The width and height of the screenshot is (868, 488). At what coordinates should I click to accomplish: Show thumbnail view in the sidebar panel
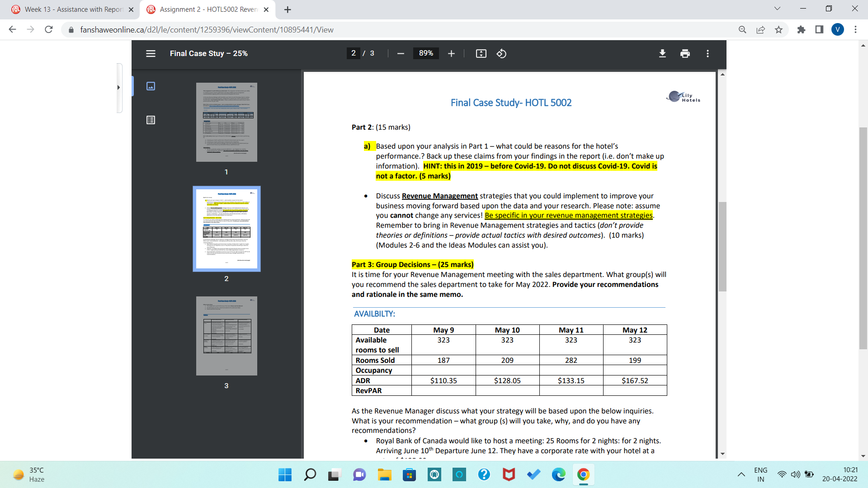point(151,86)
